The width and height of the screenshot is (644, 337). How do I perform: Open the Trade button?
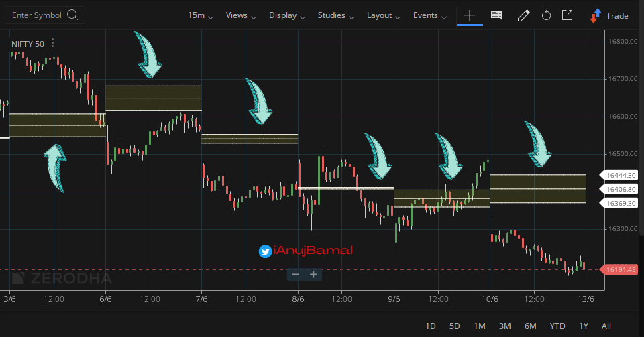(609, 15)
